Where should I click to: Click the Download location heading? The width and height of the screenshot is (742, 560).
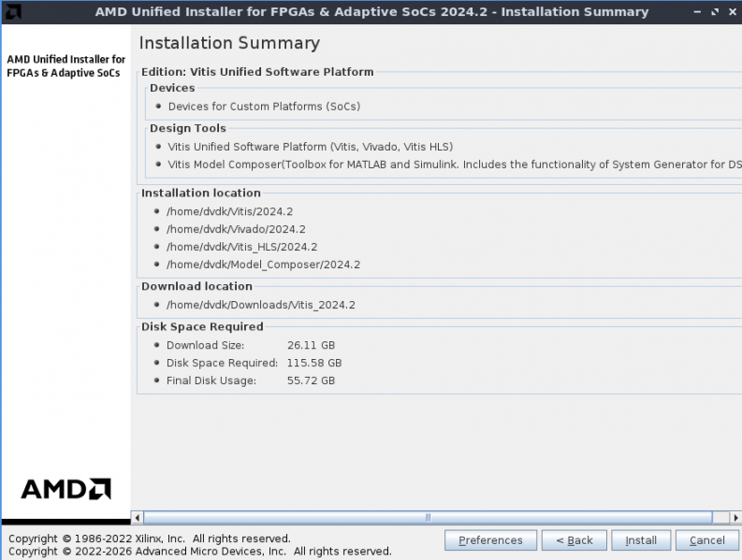(196, 286)
